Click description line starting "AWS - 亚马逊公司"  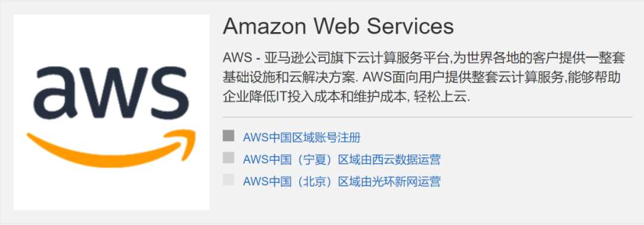[x=424, y=58]
